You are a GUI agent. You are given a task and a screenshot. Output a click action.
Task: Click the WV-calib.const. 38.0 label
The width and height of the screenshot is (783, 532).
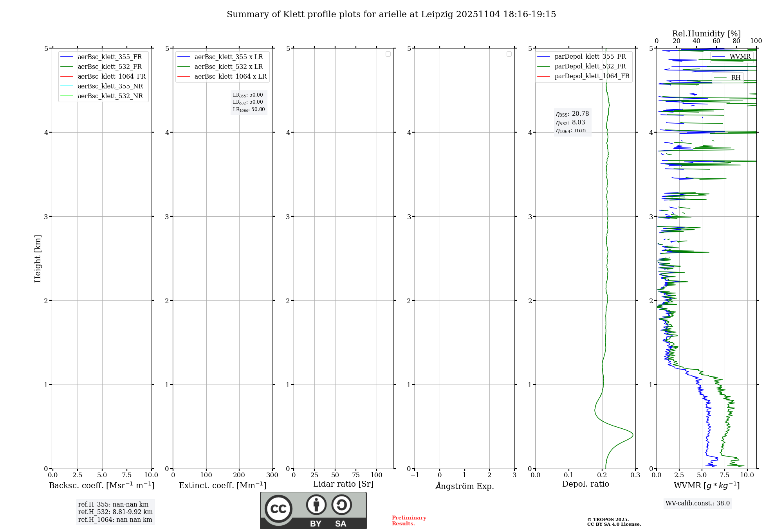coord(697,503)
